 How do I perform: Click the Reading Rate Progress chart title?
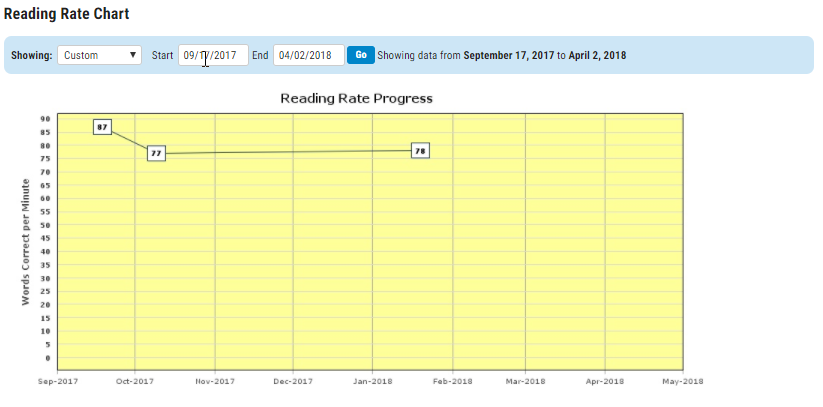pyautogui.click(x=356, y=98)
